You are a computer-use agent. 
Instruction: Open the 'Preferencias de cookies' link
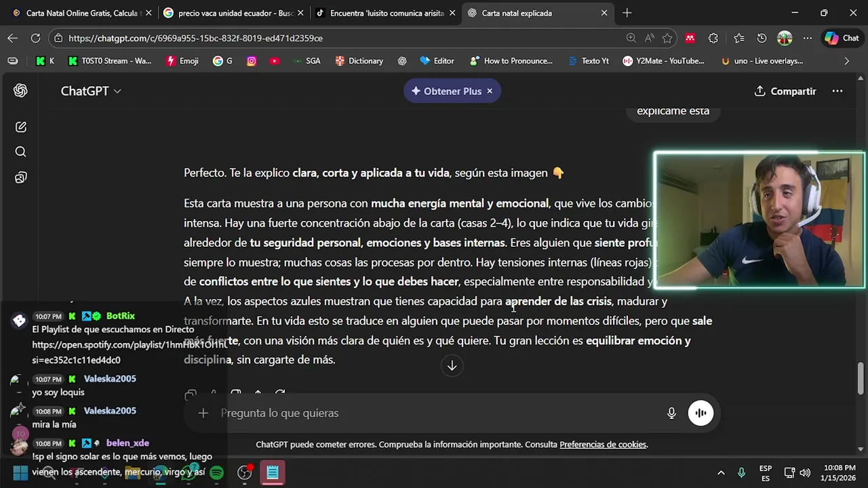(603, 445)
